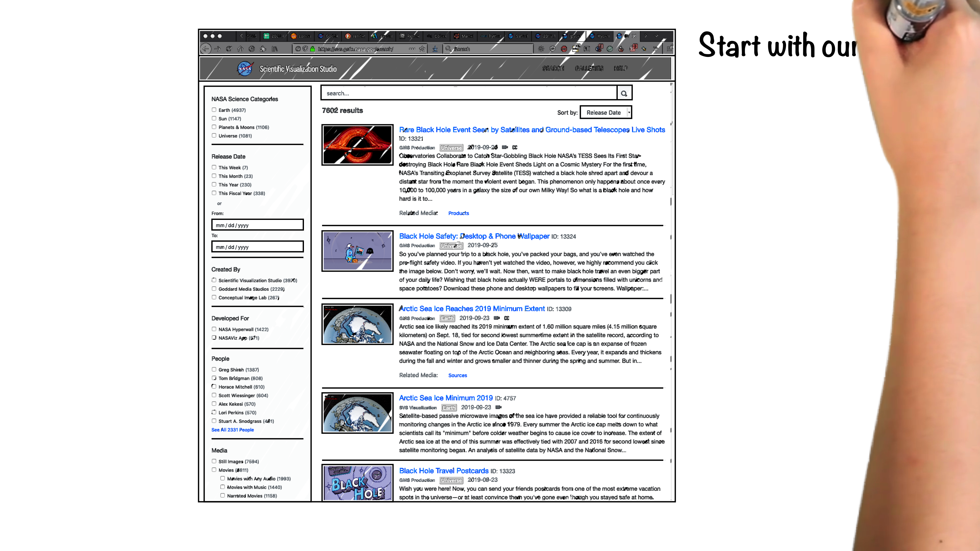
Task: Click 'See All 2331 People' link
Action: pyautogui.click(x=232, y=430)
